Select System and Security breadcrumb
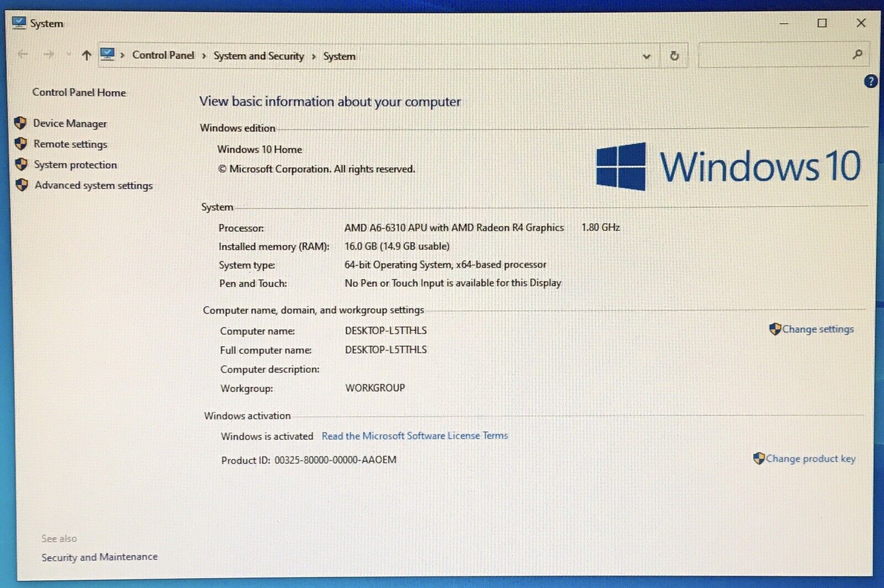Image resolution: width=884 pixels, height=588 pixels. (x=259, y=56)
